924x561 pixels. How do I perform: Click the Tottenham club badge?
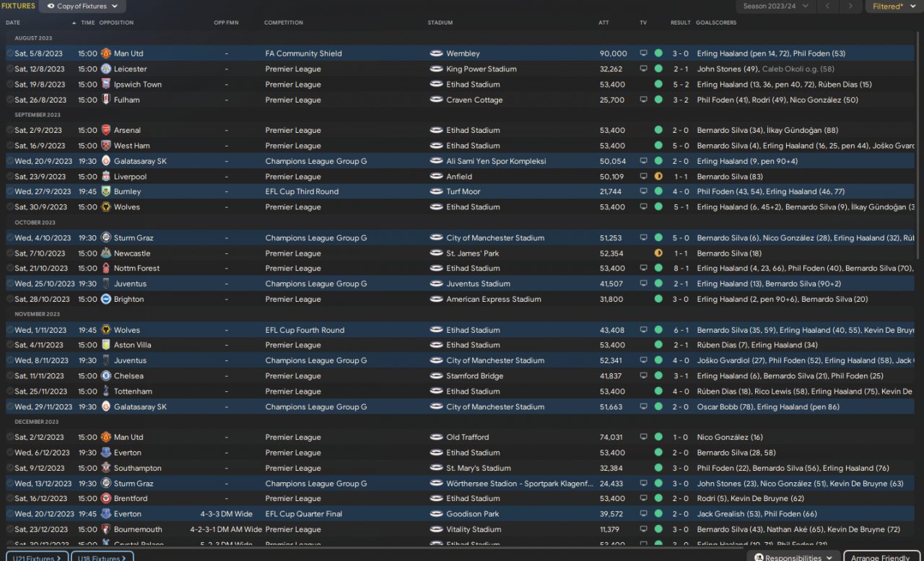[x=106, y=391]
